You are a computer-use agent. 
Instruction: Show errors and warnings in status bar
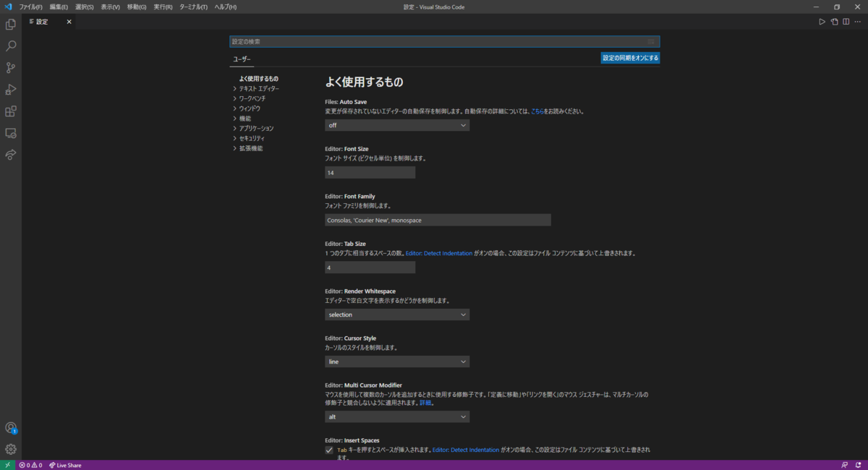coord(30,465)
